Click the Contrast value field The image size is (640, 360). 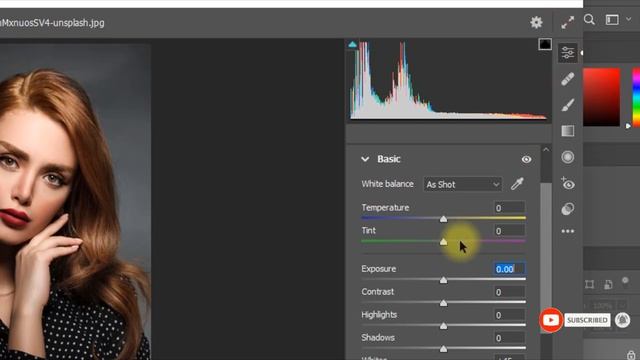point(509,292)
